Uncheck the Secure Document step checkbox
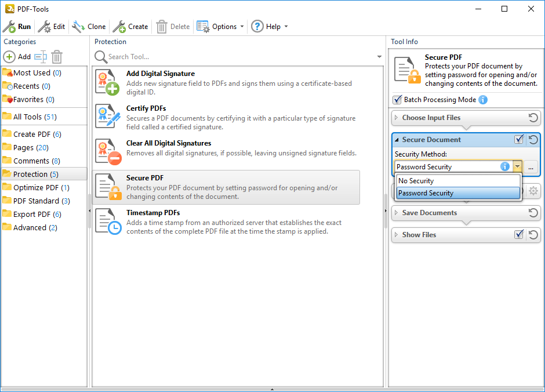This screenshot has width=545, height=392. [x=519, y=140]
